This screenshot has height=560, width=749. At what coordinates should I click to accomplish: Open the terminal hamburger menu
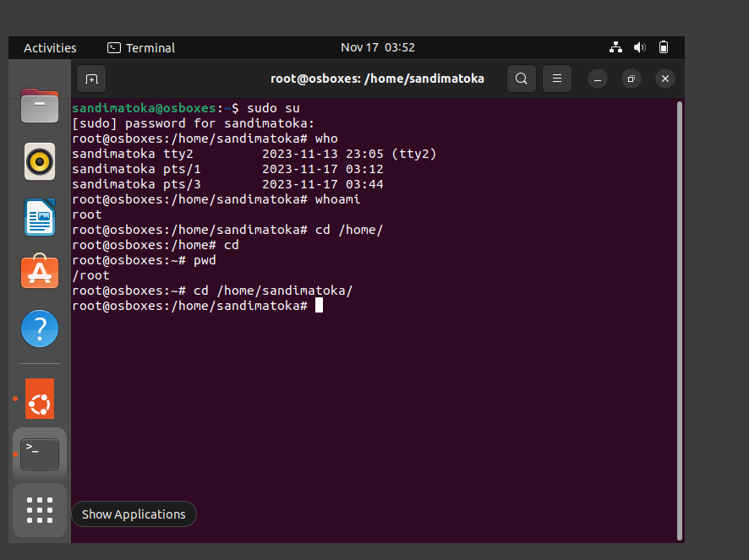coord(557,79)
